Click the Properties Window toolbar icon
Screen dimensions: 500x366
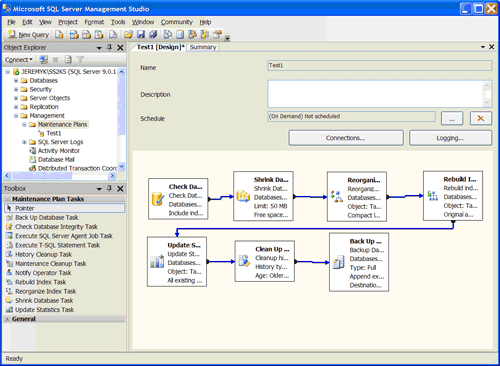pos(217,34)
